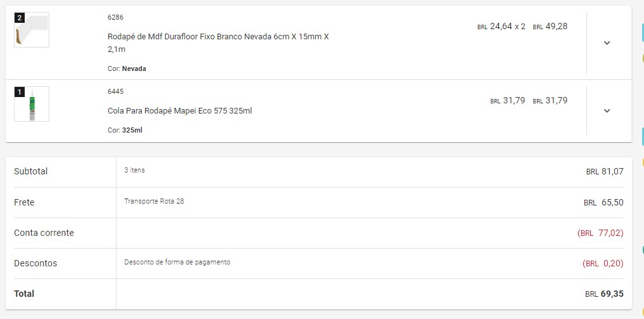The width and height of the screenshot is (644, 319).
Task: Select the Subtotal row label
Action: click(31, 171)
